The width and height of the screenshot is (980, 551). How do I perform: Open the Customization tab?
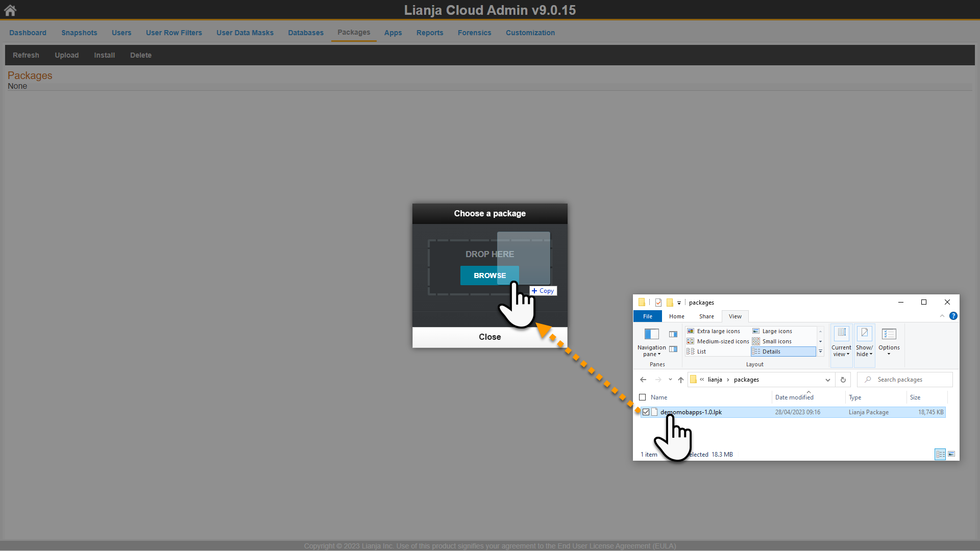pos(530,33)
